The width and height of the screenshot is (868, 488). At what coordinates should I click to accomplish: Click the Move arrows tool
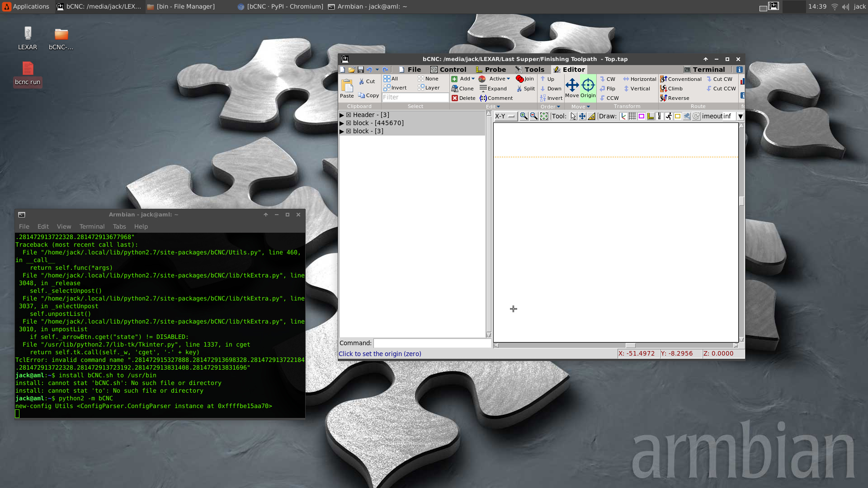click(572, 88)
